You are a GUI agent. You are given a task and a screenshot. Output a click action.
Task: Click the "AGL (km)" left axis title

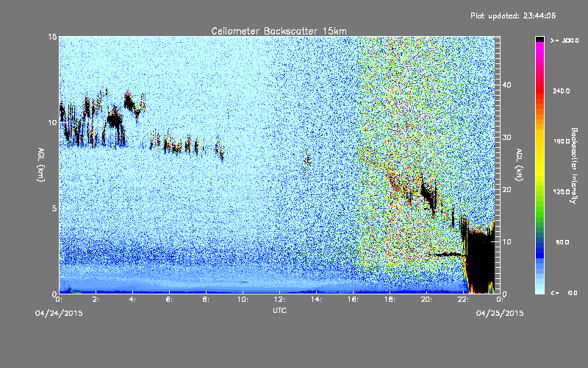41,164
